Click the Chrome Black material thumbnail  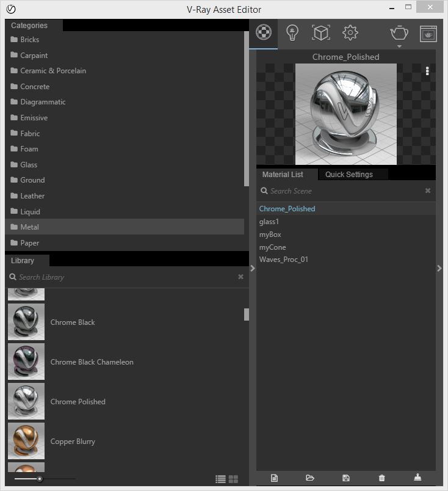click(x=26, y=322)
